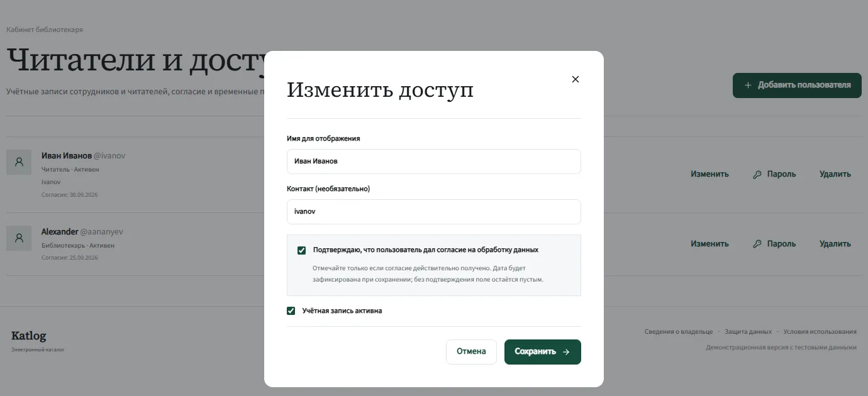The width and height of the screenshot is (868, 396).
Task: Click Подтверждаю, что пользователь дал согласие label
Action: click(426, 250)
